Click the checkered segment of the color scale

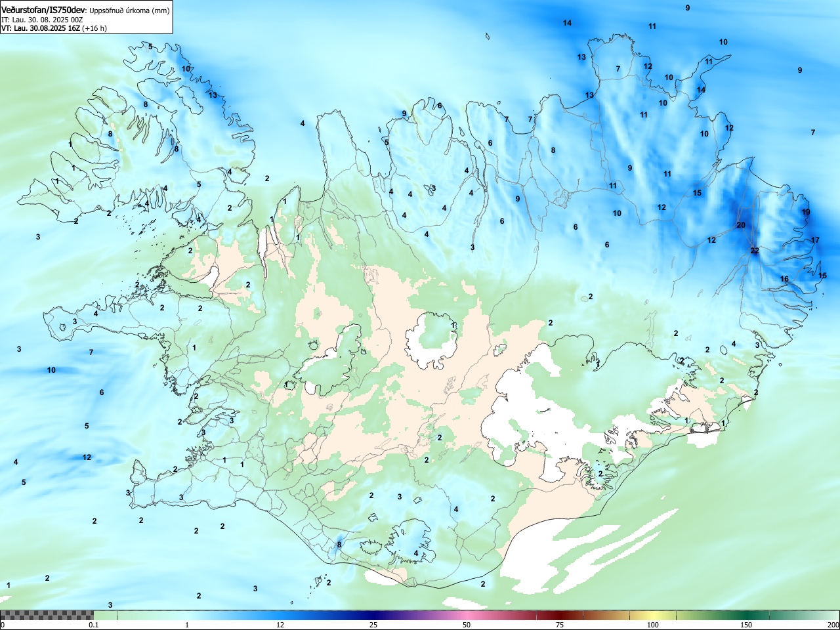(x=47, y=615)
